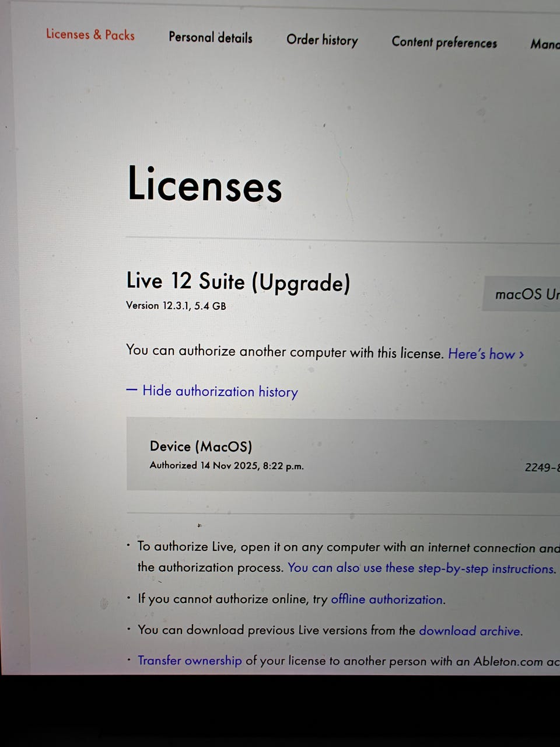The image size is (560, 747).
Task: Click the Live 12 Suite (Upgrade) title
Action: (238, 281)
